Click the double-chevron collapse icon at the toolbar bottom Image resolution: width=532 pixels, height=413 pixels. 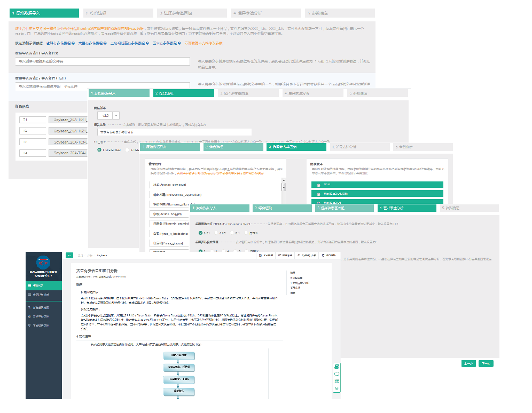[337, 388]
